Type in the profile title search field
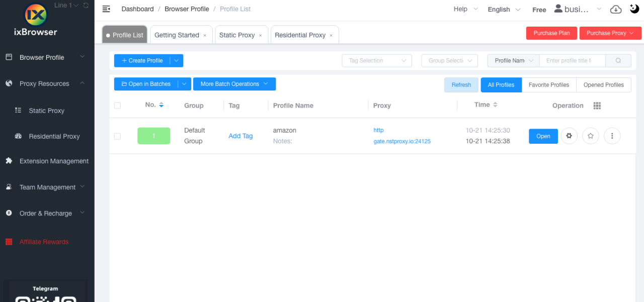Viewport: 644px width, 302px height. [x=572, y=60]
